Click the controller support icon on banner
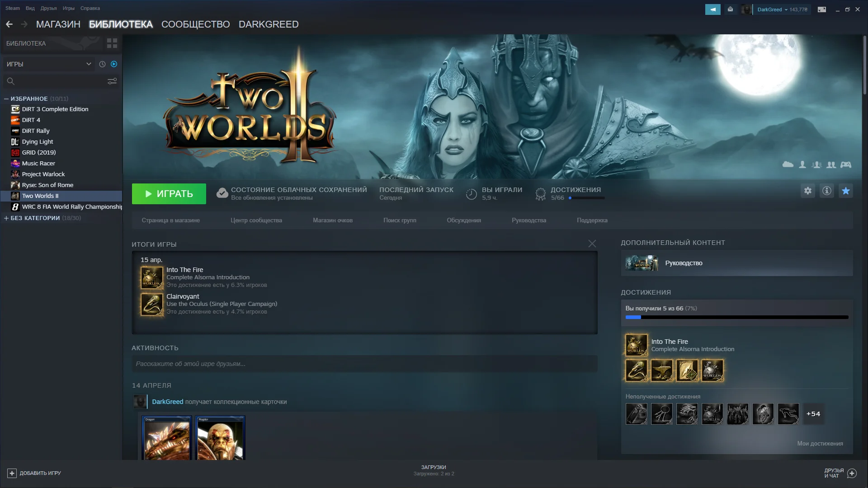The width and height of the screenshot is (868, 488). point(846,164)
